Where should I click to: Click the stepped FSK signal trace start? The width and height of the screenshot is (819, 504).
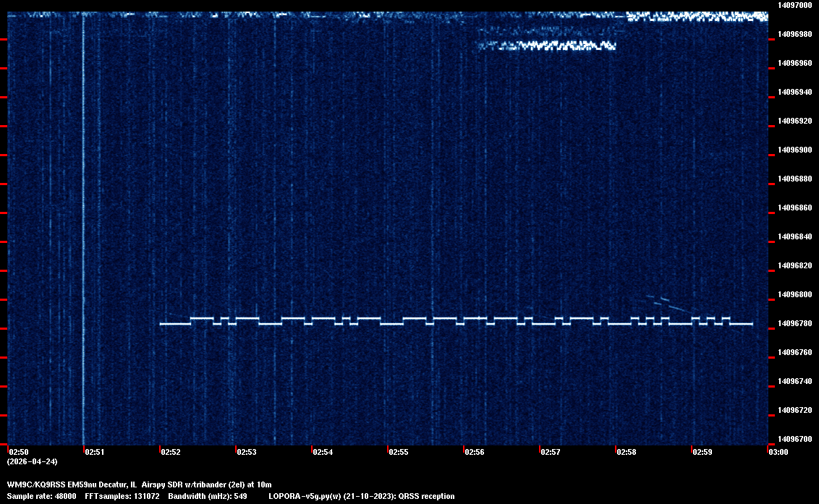[161, 323]
